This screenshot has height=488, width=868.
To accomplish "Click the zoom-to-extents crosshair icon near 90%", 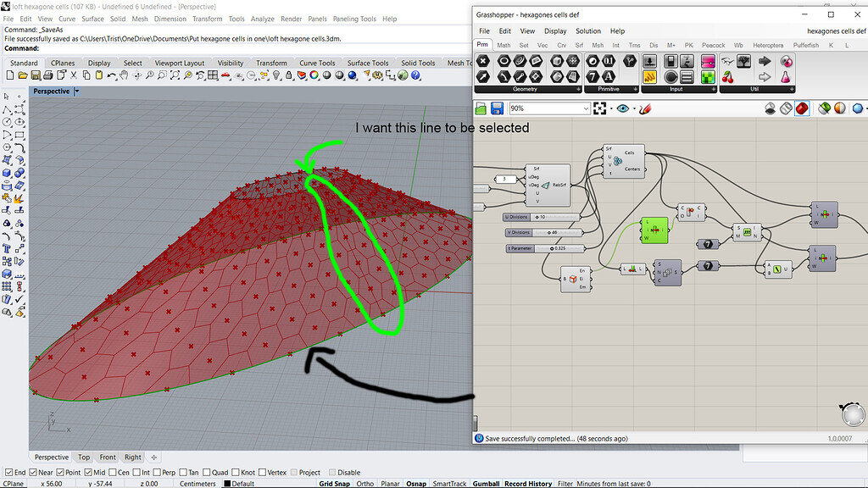I will [x=599, y=108].
